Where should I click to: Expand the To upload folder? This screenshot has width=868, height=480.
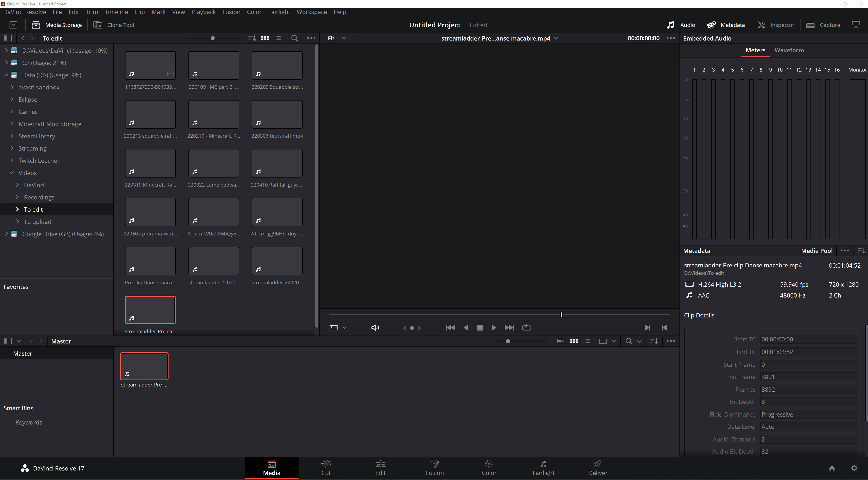coord(17,222)
